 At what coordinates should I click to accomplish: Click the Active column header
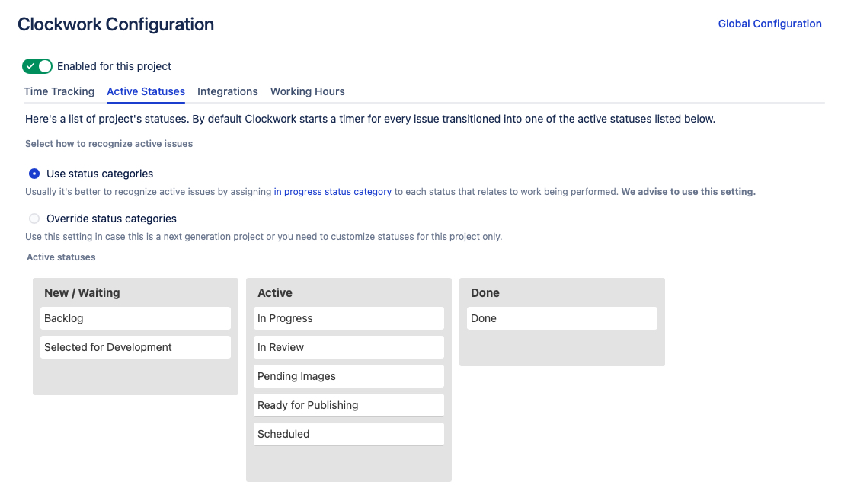tap(275, 293)
